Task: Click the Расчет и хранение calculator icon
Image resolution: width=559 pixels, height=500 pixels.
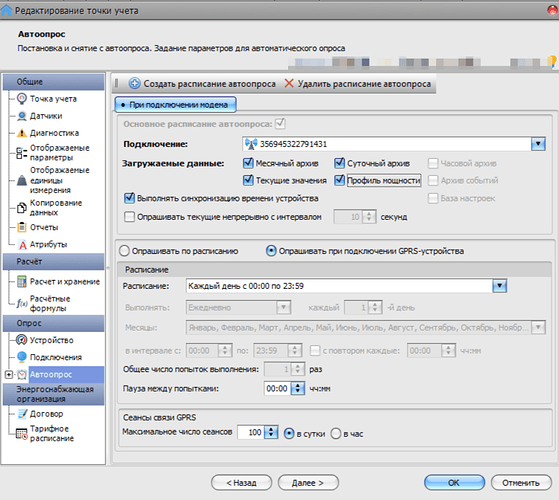Action: coord(22,282)
